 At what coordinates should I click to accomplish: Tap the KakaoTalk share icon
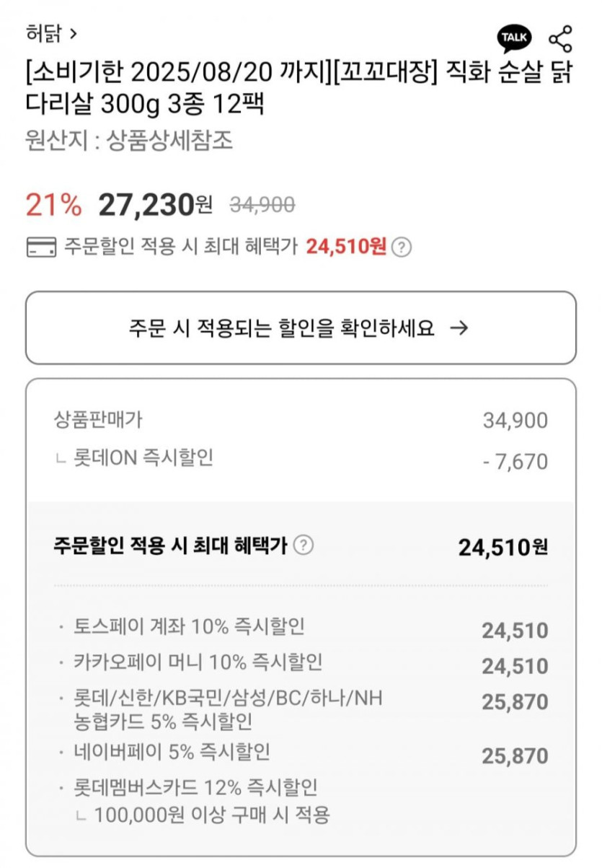click(515, 38)
